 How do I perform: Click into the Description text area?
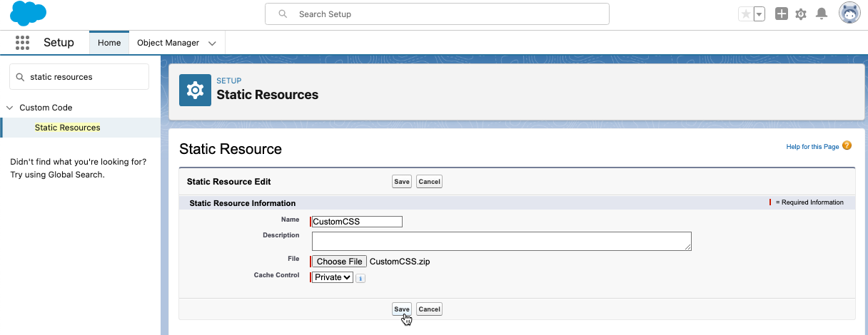(501, 241)
